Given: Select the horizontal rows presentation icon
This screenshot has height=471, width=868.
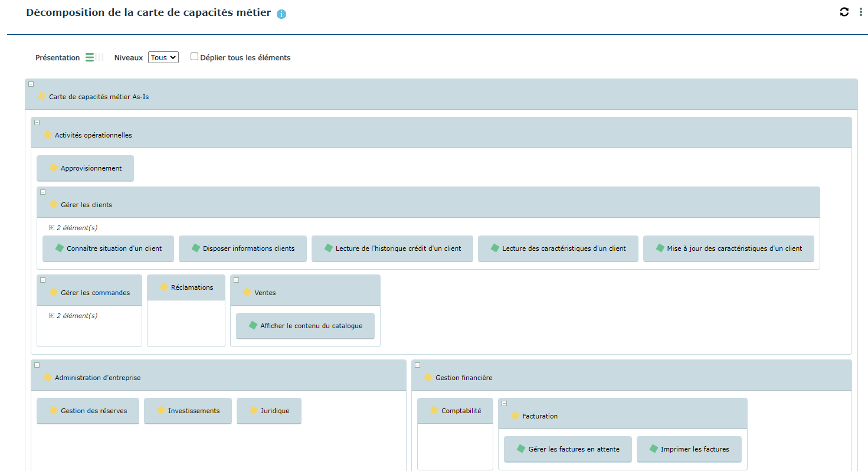Looking at the screenshot, I should [x=90, y=57].
